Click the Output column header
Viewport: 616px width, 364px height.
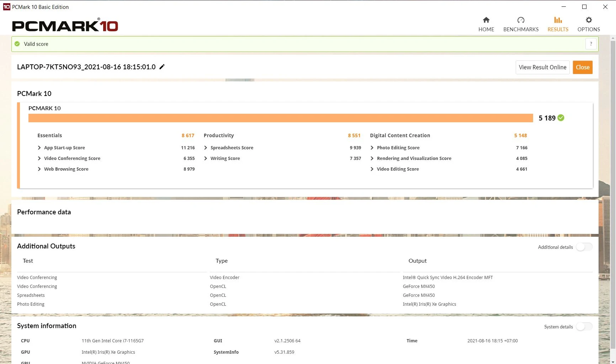(418, 261)
